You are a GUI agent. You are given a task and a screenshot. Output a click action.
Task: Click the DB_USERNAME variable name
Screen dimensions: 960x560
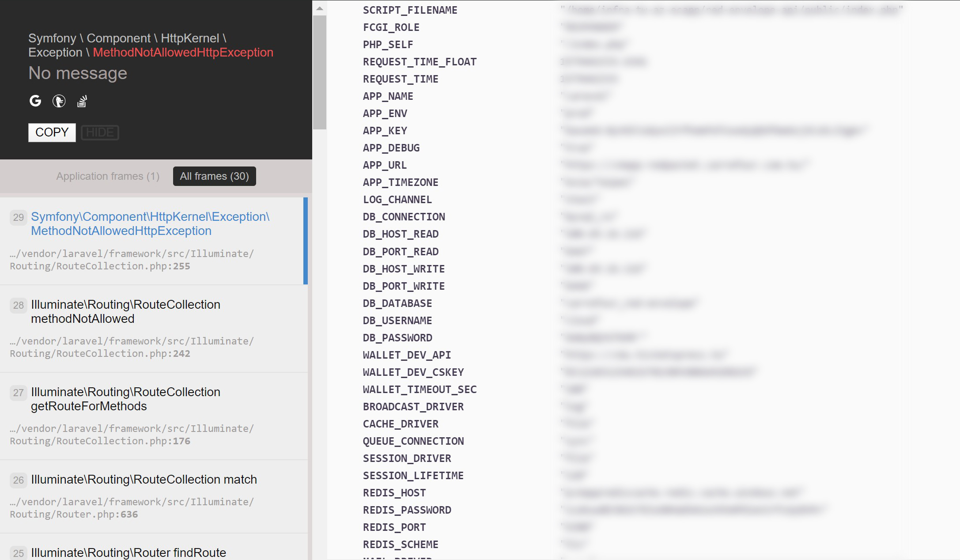click(397, 321)
